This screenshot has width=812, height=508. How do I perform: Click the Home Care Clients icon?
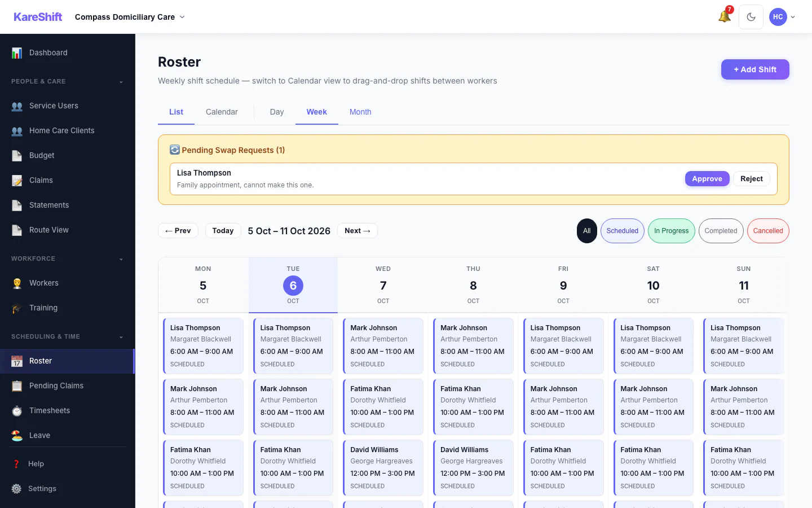coord(17,131)
